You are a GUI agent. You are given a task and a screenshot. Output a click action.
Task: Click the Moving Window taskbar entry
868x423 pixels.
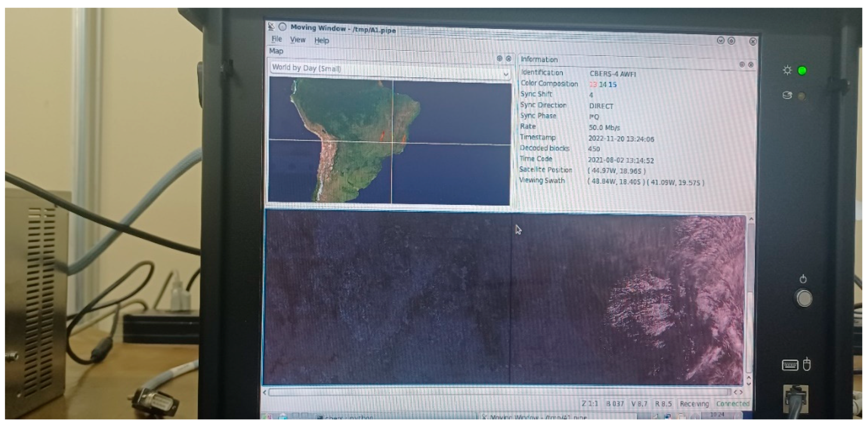[x=536, y=417]
